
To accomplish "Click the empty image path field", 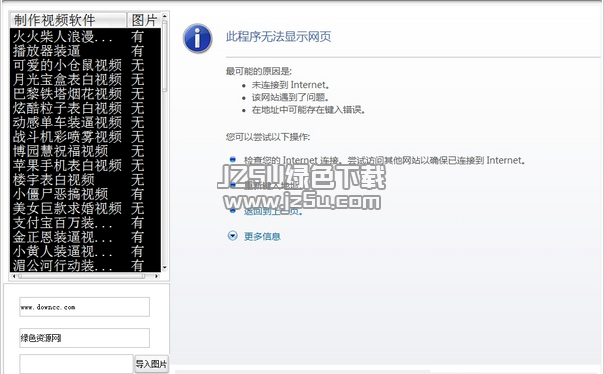I will pyautogui.click(x=76, y=364).
